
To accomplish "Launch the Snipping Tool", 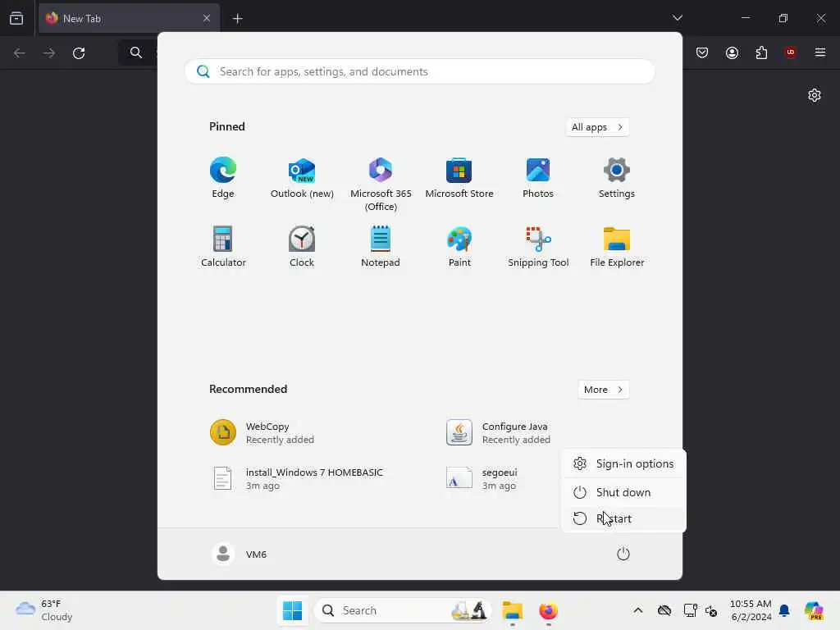I will (538, 247).
